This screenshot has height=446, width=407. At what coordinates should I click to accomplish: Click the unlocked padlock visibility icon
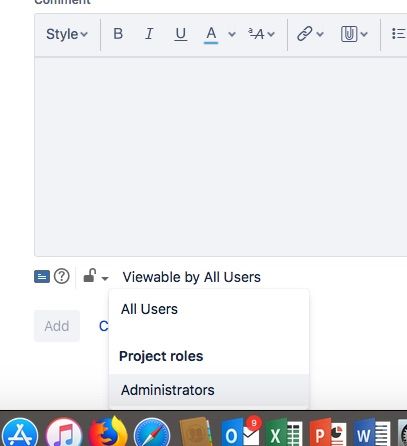(x=90, y=276)
